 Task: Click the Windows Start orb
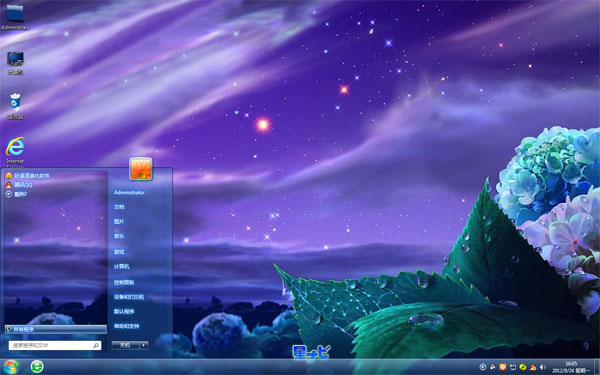pos(10,367)
